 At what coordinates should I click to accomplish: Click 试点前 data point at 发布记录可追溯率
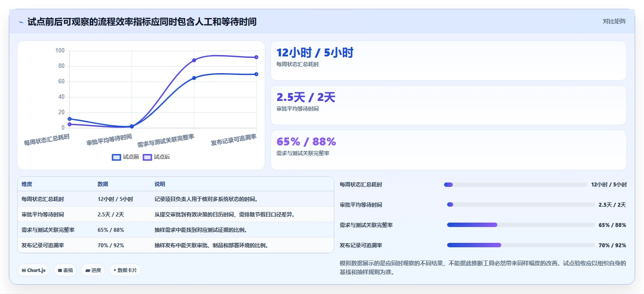pyautogui.click(x=256, y=74)
